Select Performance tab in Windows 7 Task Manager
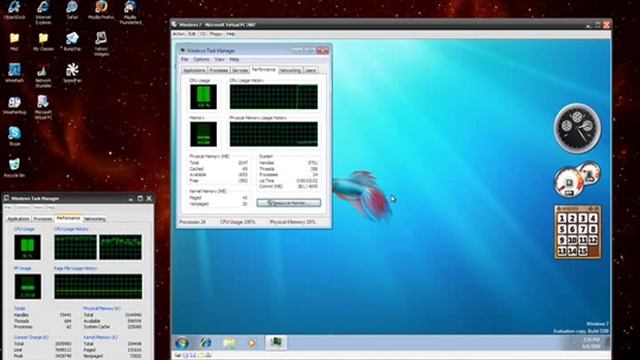This screenshot has height=360, width=640. [264, 70]
